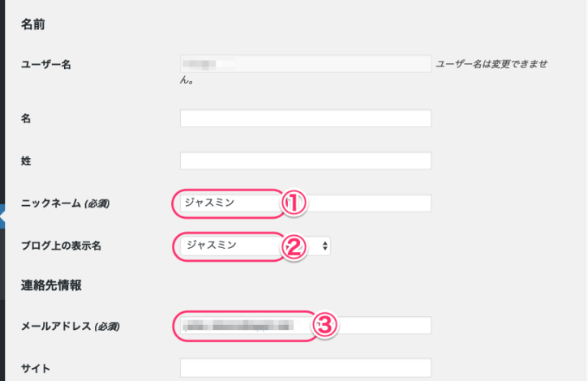Click the ブログ上の表示名 label
588x381 pixels.
tap(60, 246)
